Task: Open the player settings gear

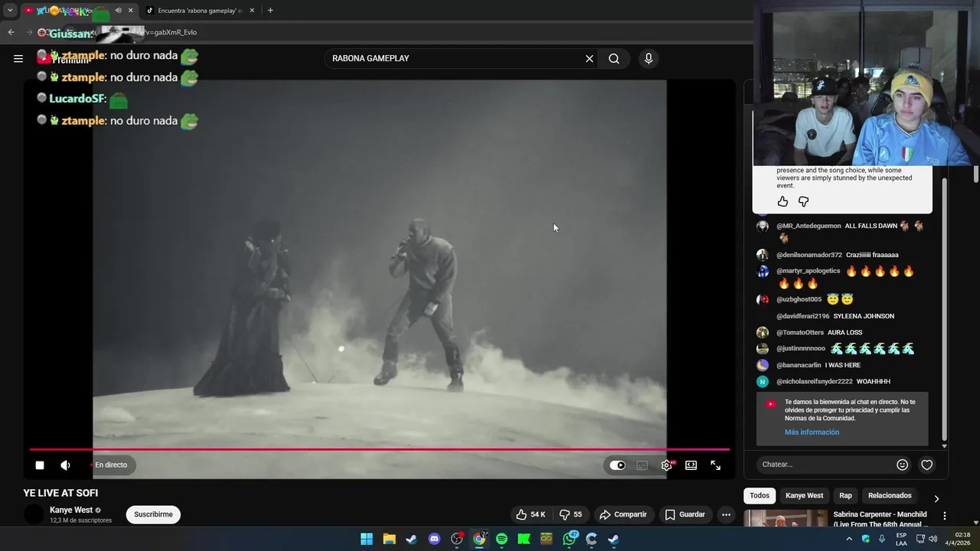Action: 667,465
